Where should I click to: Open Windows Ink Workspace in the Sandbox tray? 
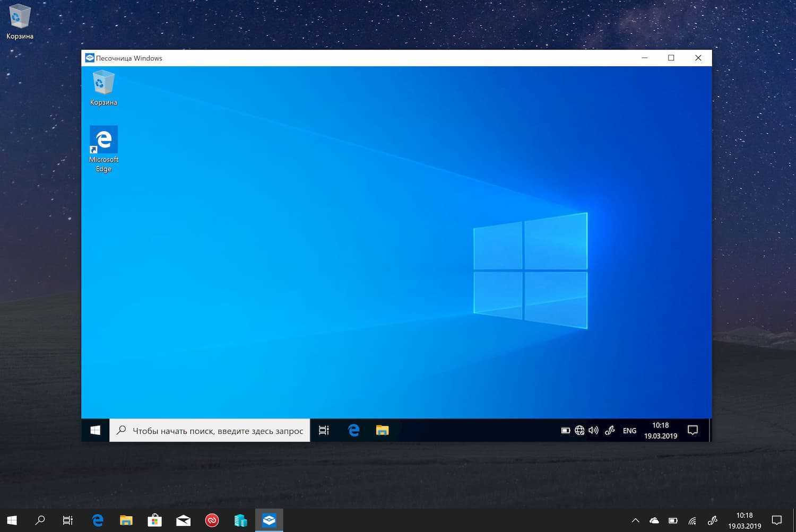610,430
